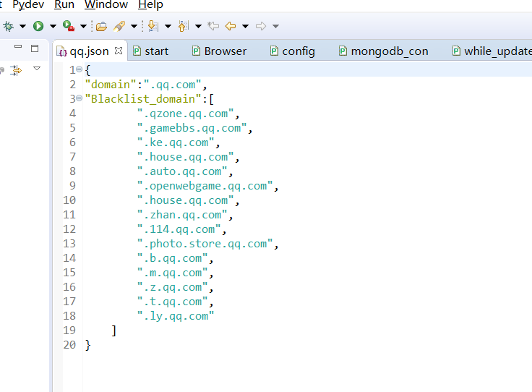
Task: Open the Previous Annotation dropdown arrow
Action: coord(199,26)
